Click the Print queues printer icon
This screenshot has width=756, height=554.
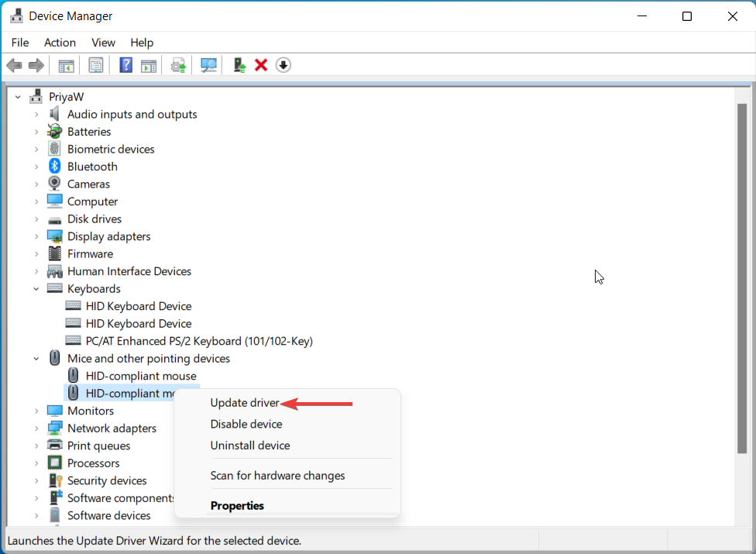click(x=54, y=445)
